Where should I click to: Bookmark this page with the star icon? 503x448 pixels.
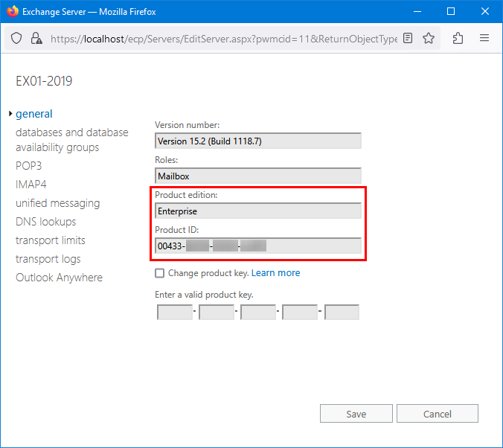click(429, 39)
